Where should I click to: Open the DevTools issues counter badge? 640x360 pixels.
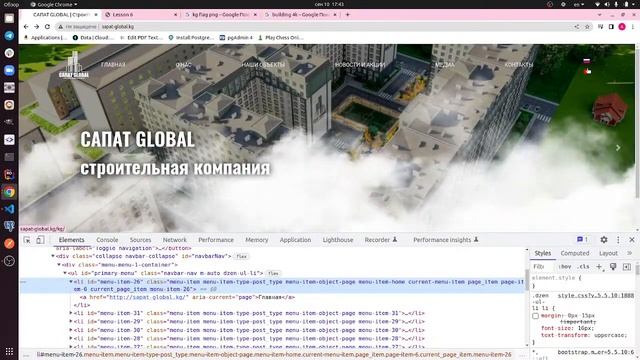[582, 239]
